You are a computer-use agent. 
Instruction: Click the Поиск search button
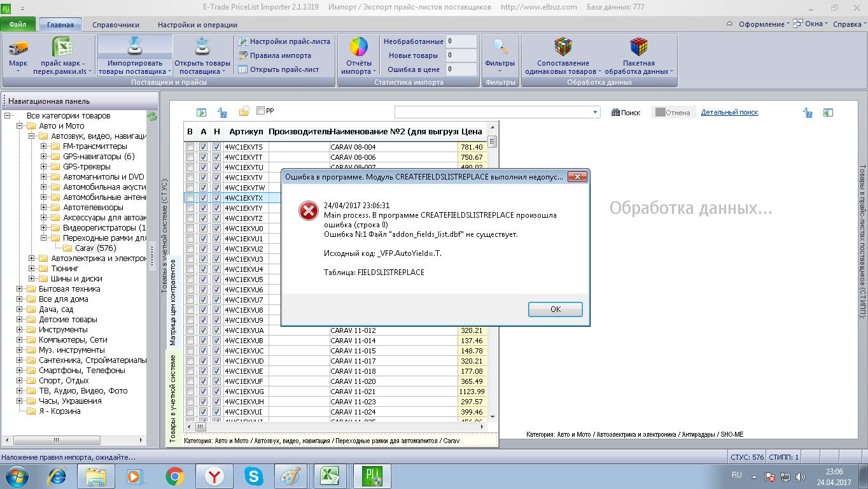click(x=626, y=113)
